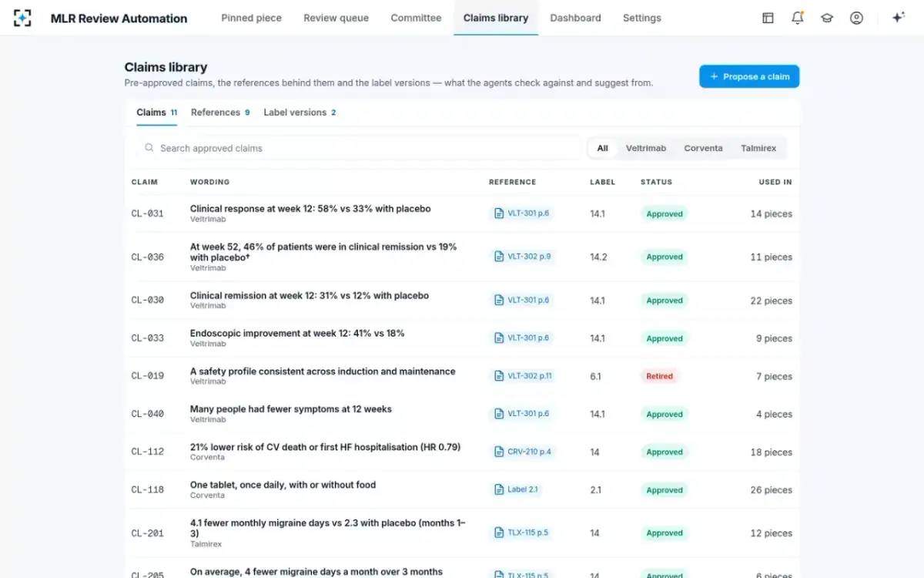The width and height of the screenshot is (924, 578).
Task: Select claim ID CL-019
Action: click(147, 376)
